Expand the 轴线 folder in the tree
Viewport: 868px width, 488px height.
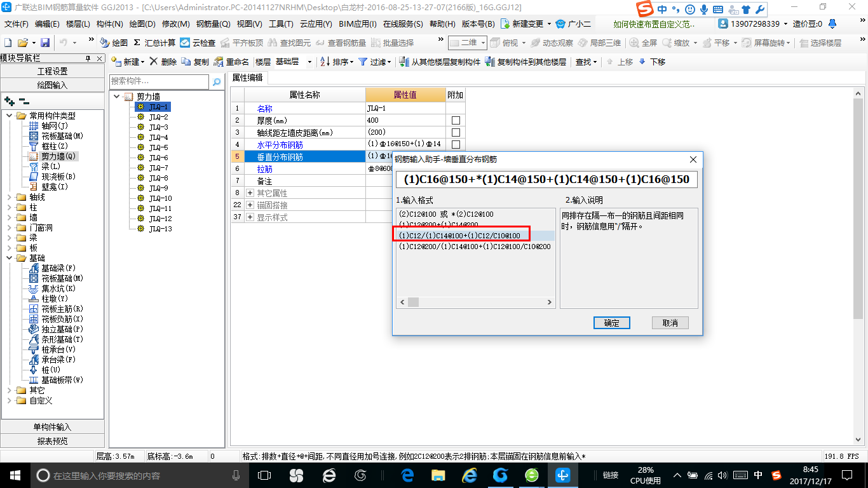[10, 197]
